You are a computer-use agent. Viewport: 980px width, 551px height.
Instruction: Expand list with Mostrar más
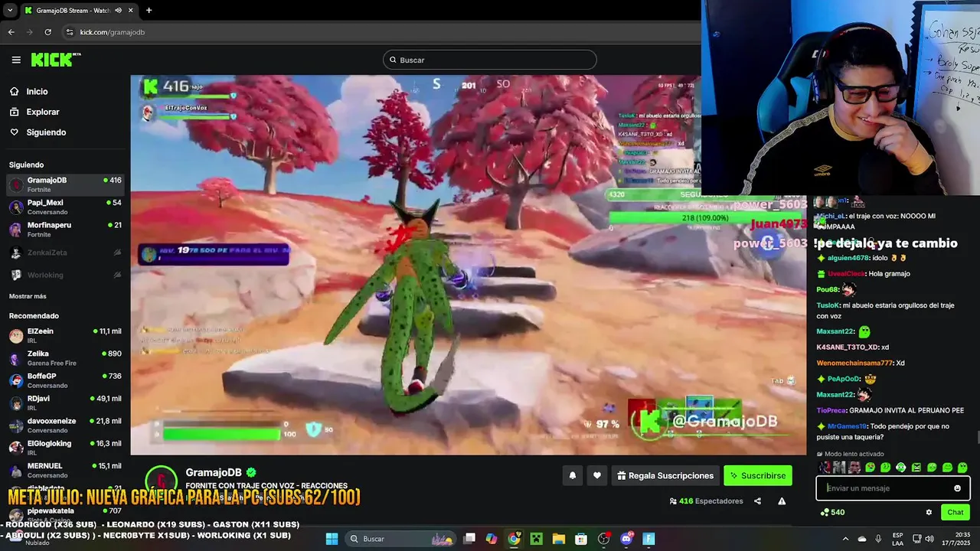28,296
